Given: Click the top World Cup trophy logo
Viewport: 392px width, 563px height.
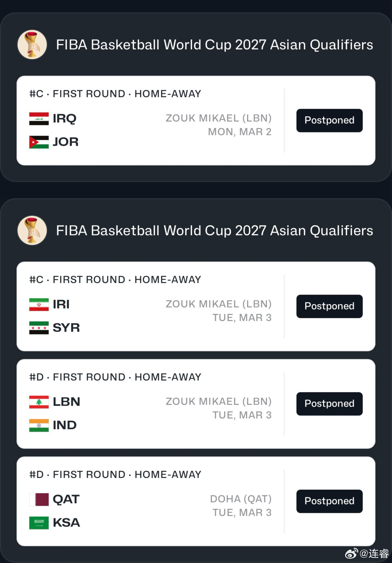Looking at the screenshot, I should pyautogui.click(x=32, y=45).
